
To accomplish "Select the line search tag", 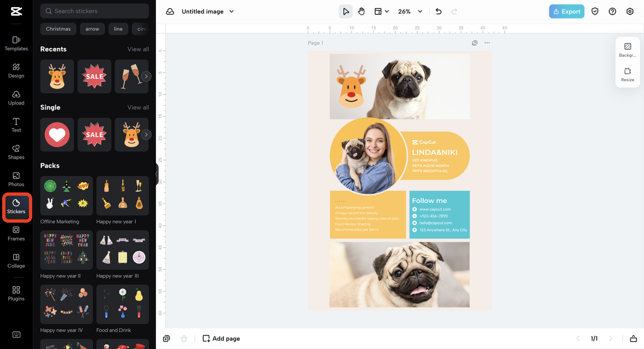I will [x=118, y=29].
